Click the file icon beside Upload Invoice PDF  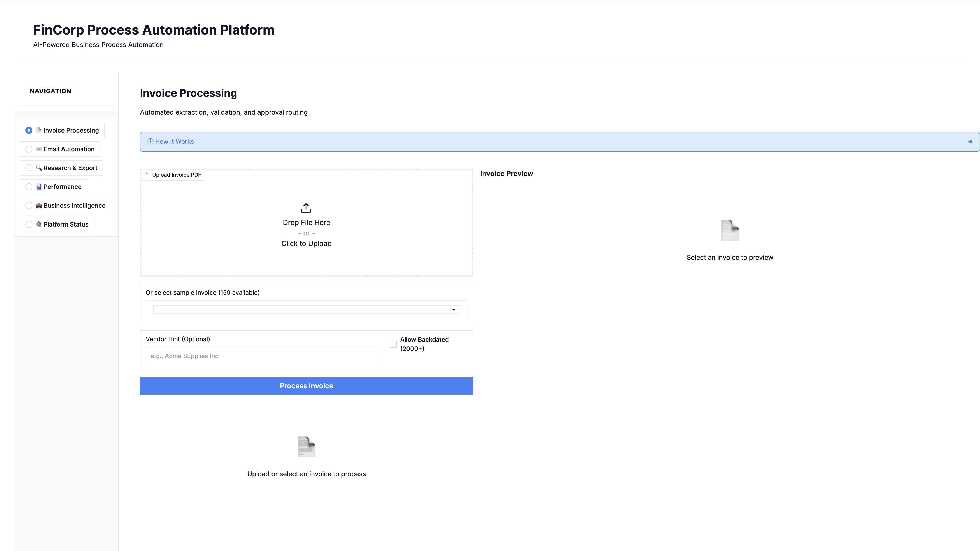[x=147, y=175]
